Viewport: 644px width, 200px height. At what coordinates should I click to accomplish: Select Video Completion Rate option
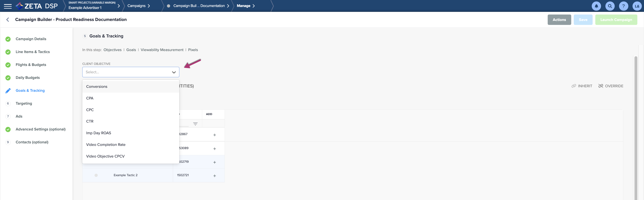tap(106, 145)
